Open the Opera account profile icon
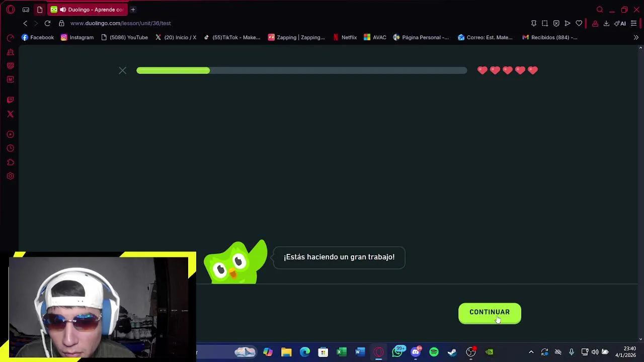The image size is (644, 362). coord(595,23)
